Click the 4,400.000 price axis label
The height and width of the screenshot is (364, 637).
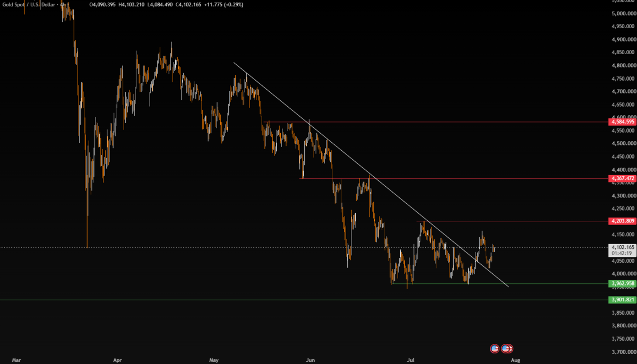pyautogui.click(x=623, y=169)
